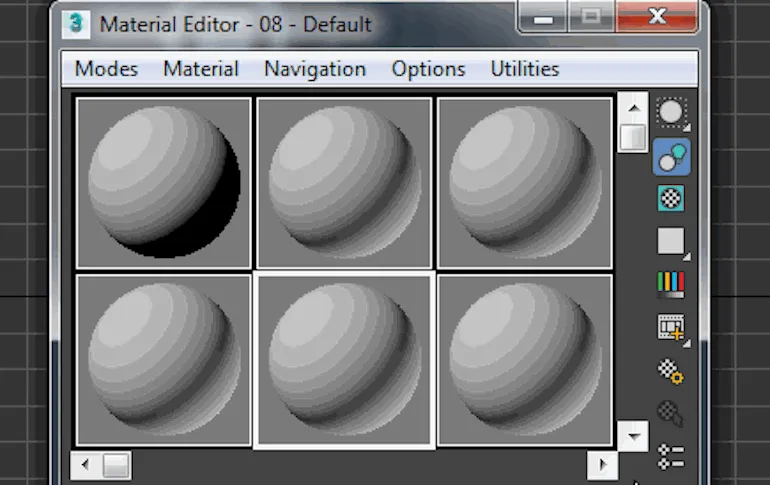Click the 3ds Max icon in title bar
770x485 pixels.
pos(76,22)
